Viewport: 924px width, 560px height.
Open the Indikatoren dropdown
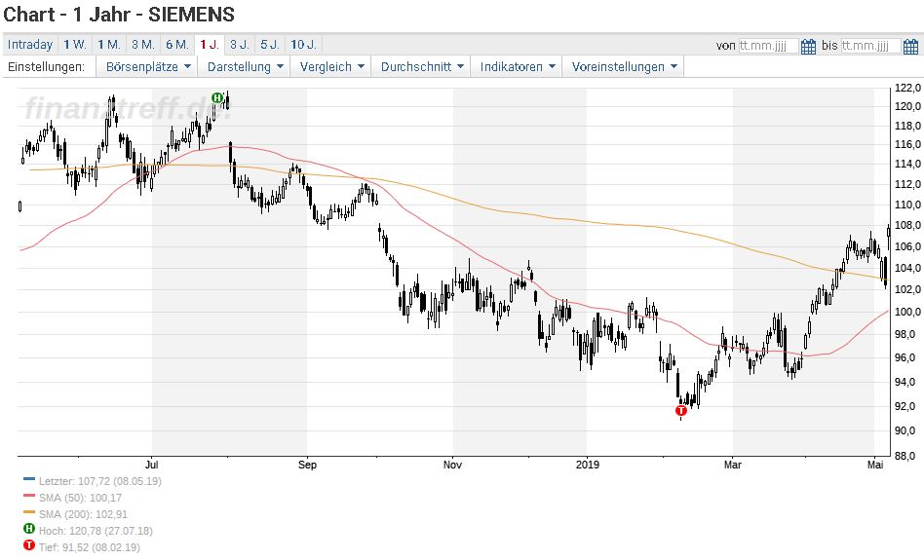click(x=518, y=66)
